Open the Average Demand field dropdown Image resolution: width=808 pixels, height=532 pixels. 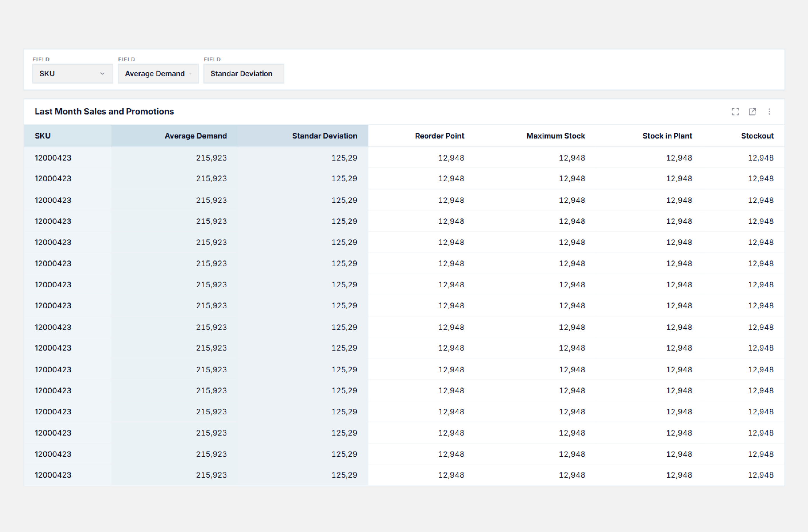point(158,74)
